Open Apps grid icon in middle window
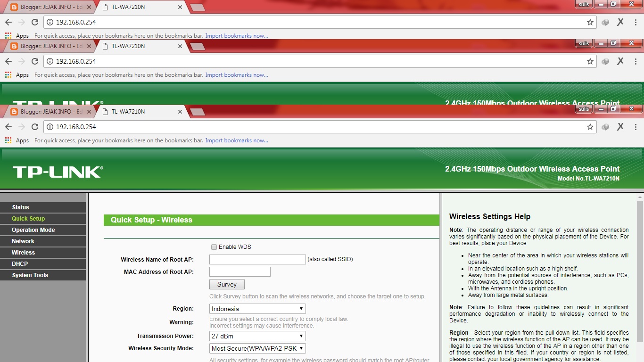The image size is (644, 362). (x=8, y=75)
